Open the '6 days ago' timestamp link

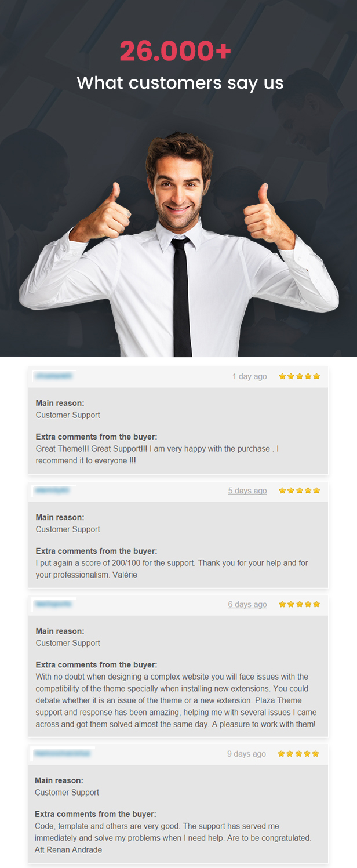(247, 604)
